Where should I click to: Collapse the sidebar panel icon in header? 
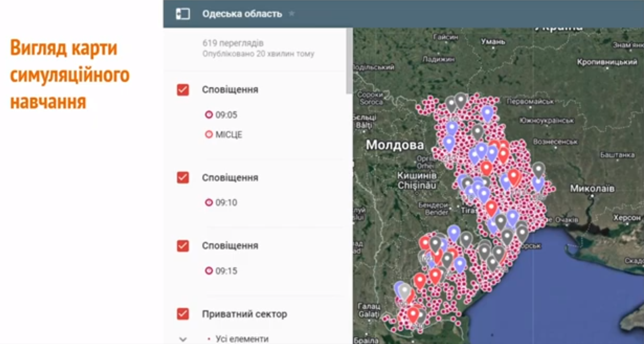pos(183,14)
